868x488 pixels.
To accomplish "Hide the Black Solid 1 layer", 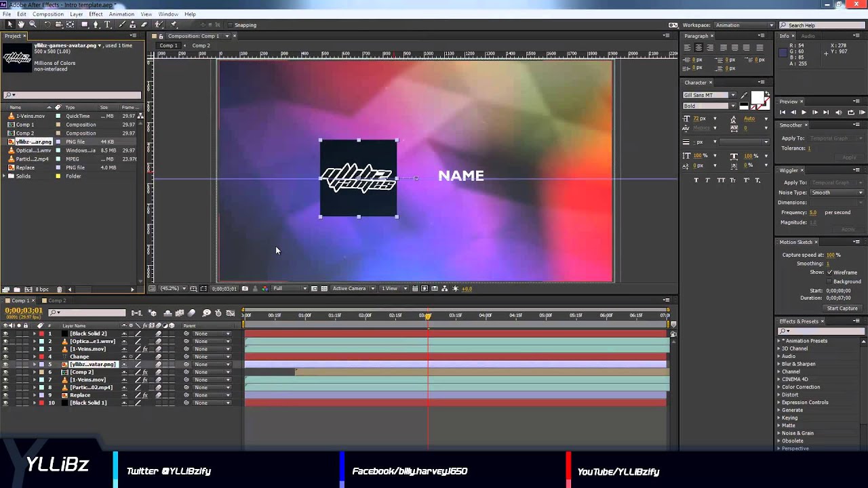I will tap(5, 403).
